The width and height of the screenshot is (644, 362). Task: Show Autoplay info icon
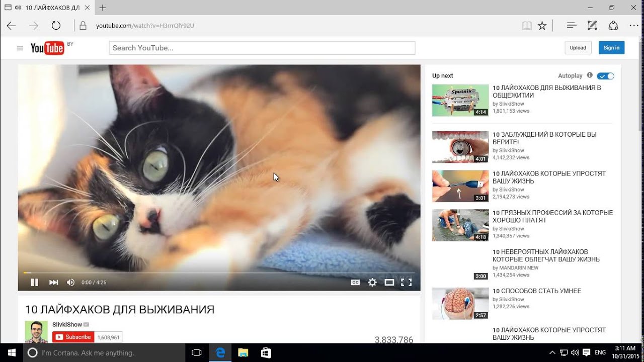(590, 75)
